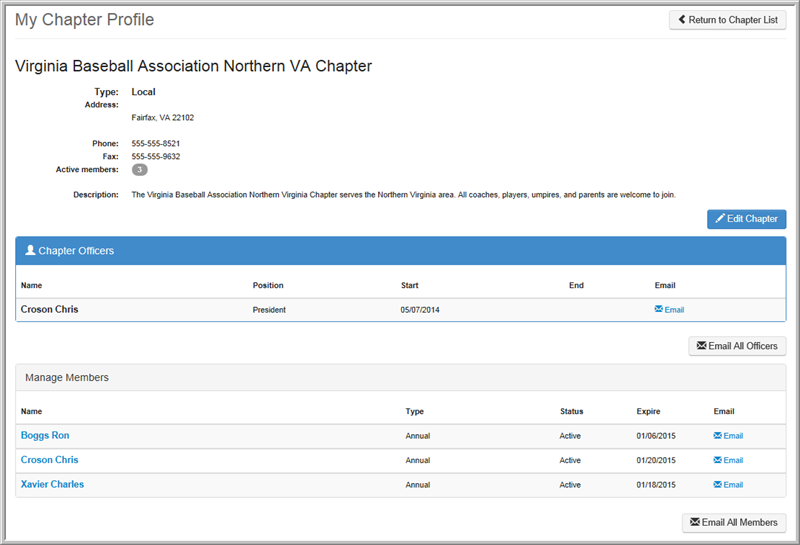Click the End column header

tap(576, 285)
